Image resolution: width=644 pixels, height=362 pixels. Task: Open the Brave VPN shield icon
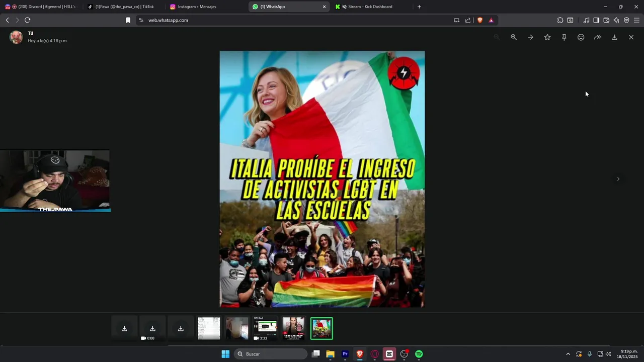tap(626, 20)
